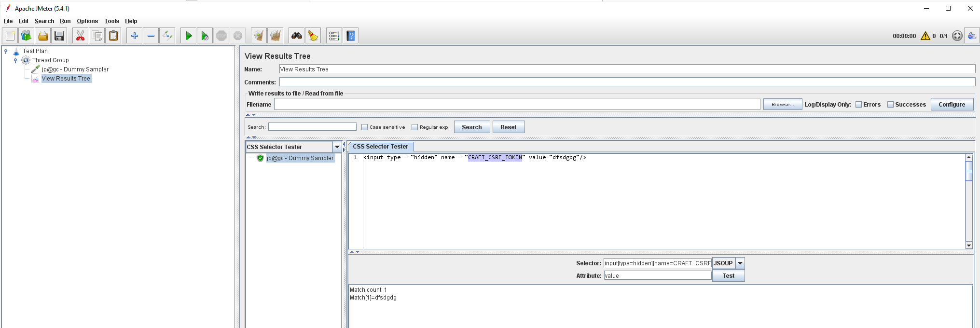Open the CSS Selector Tester renderer dropdown

(x=337, y=147)
